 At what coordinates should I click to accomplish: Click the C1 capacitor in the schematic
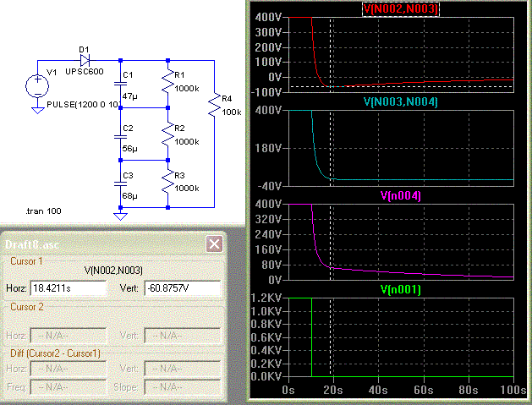120,86
